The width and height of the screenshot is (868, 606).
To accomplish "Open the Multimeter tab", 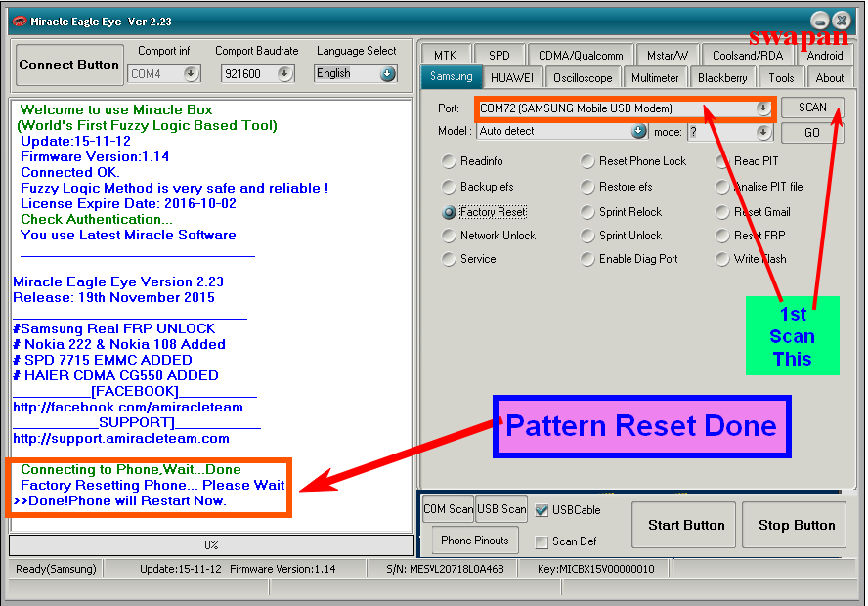I will point(655,78).
